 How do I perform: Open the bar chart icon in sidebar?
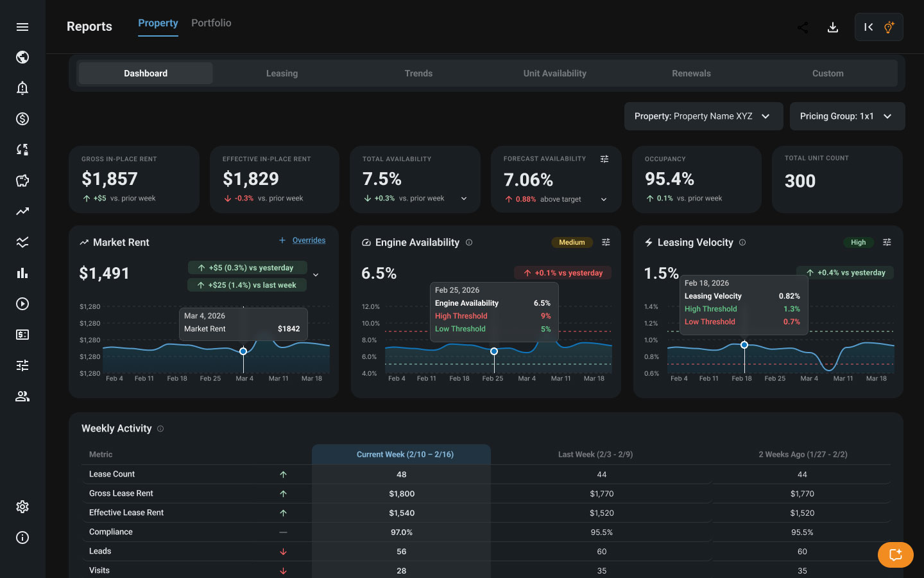[x=22, y=273]
